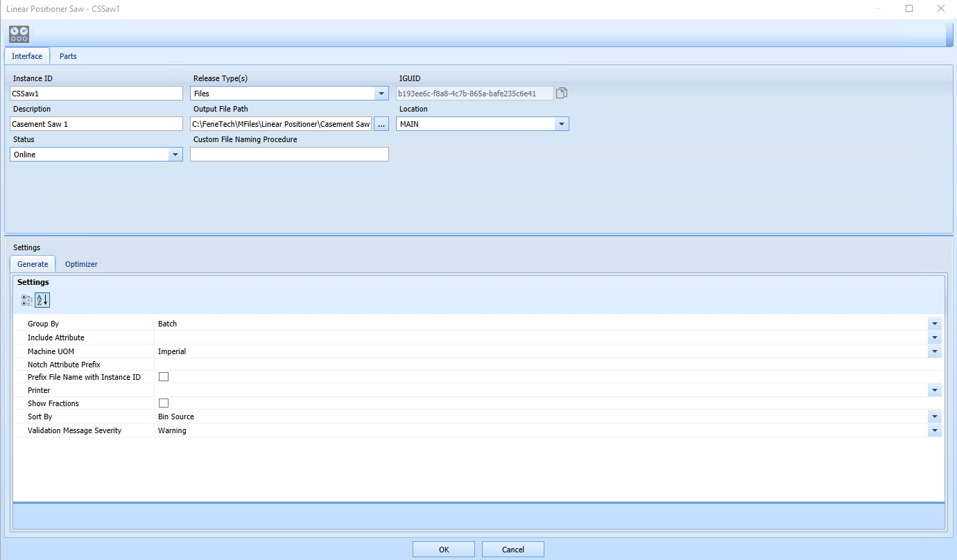Viewport: 957px width, 560px height.
Task: Browse for Output File Path with ellipsis button
Action: (x=381, y=123)
